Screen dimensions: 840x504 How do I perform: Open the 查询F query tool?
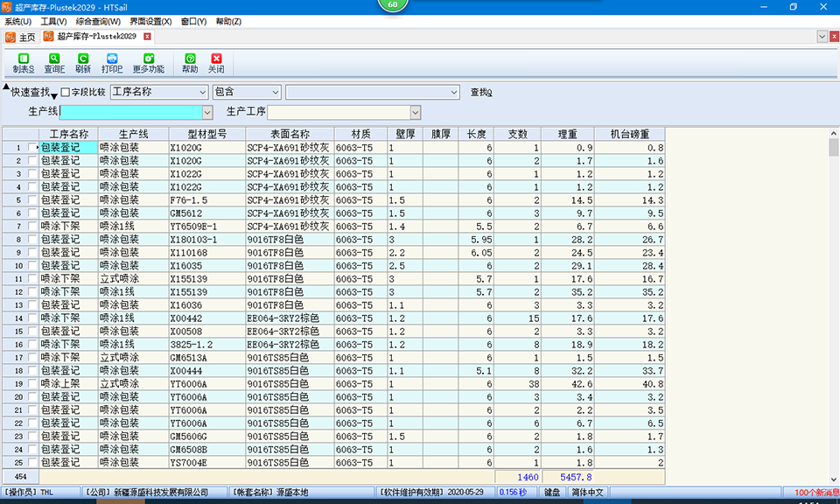click(54, 63)
